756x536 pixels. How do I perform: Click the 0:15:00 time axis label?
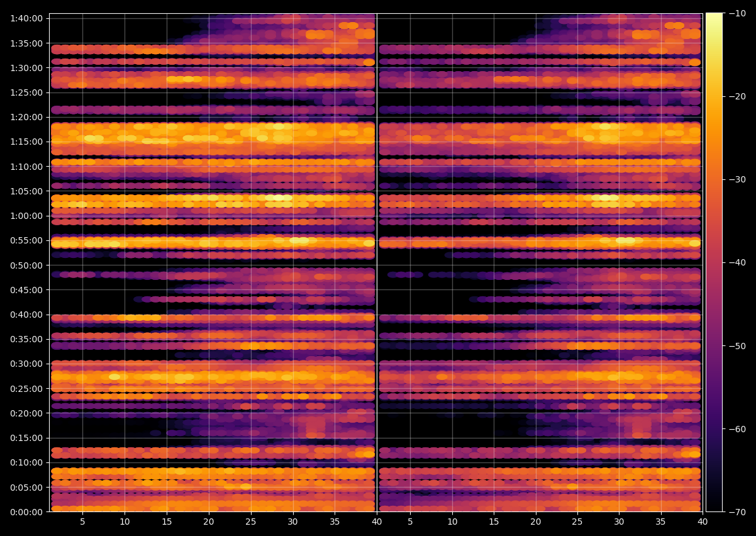point(26,438)
